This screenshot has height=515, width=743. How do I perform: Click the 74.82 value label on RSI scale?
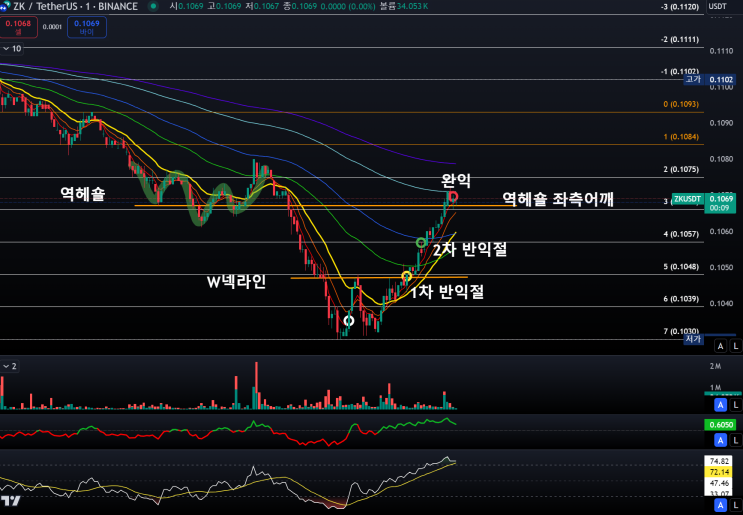(719, 461)
